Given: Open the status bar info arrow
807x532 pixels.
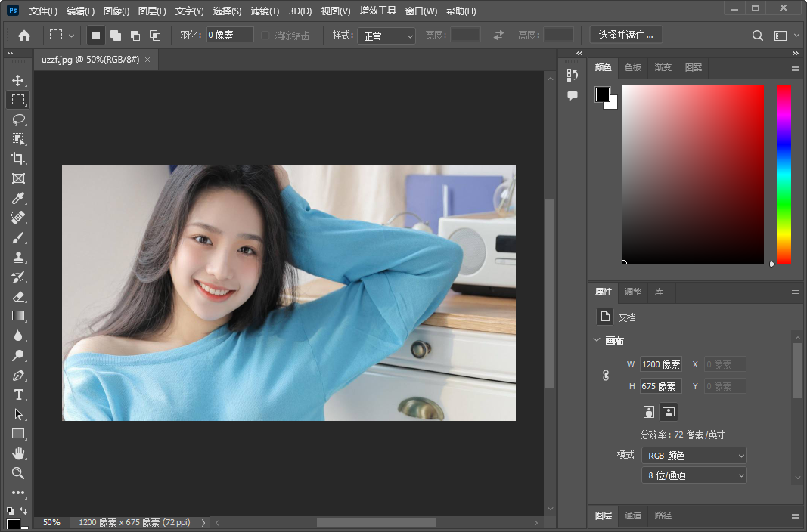Looking at the screenshot, I should (x=203, y=523).
